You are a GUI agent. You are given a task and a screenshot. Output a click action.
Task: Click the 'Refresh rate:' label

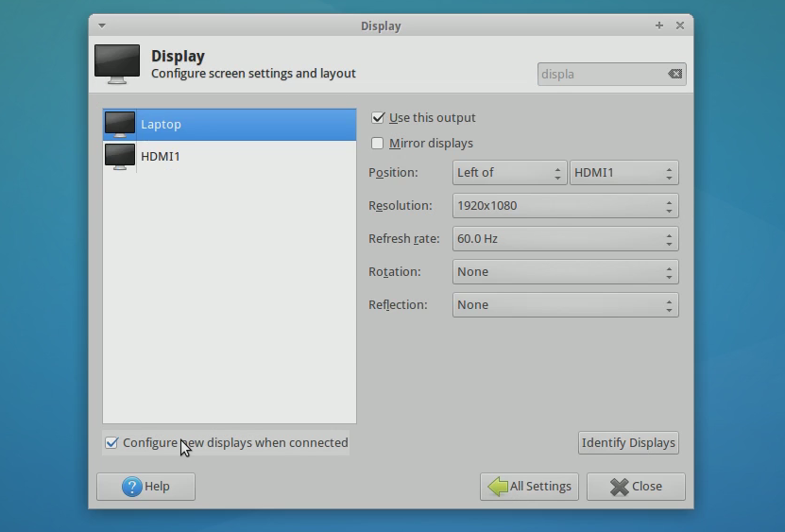pos(404,238)
